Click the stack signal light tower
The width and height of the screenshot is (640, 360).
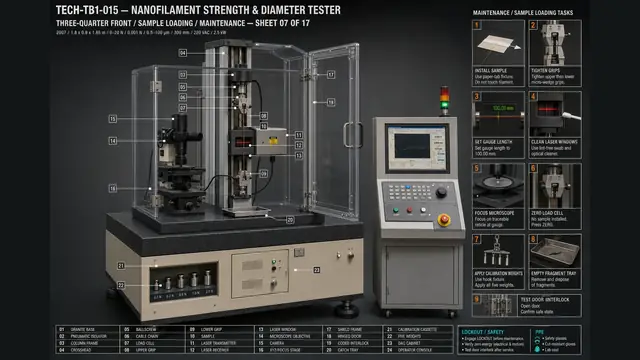[444, 101]
